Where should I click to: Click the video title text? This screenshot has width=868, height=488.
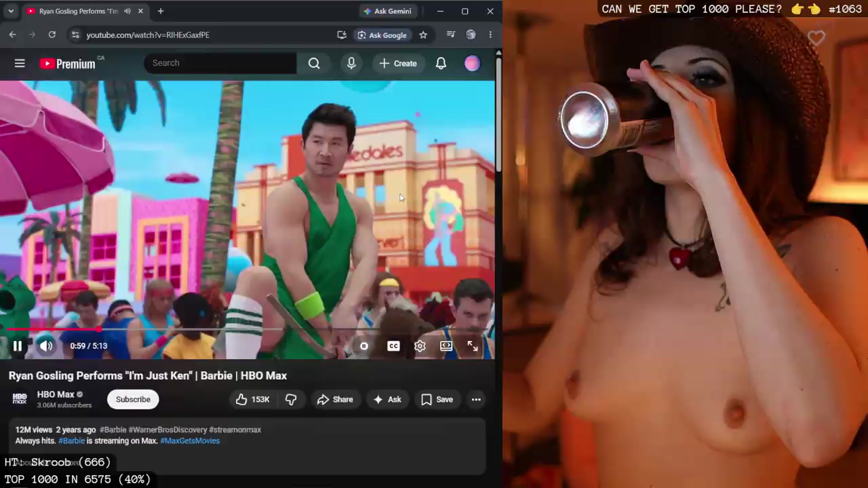pos(148,376)
